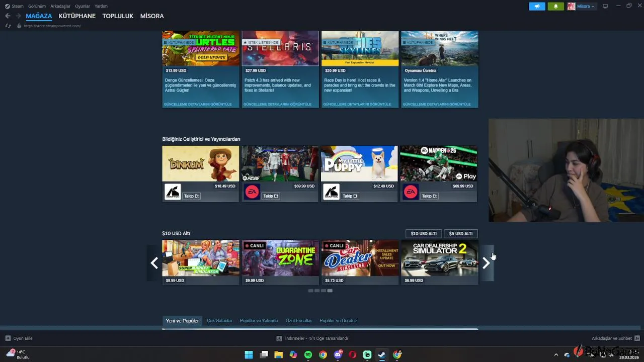Image resolution: width=644 pixels, height=362 pixels.
Task: Open the İndirmeler downloads status
Action: click(312, 338)
